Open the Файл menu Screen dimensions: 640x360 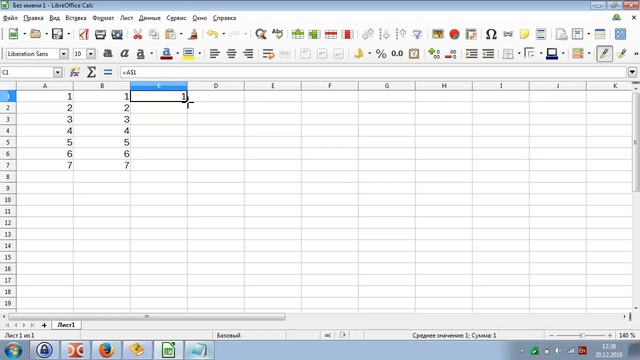[10, 18]
